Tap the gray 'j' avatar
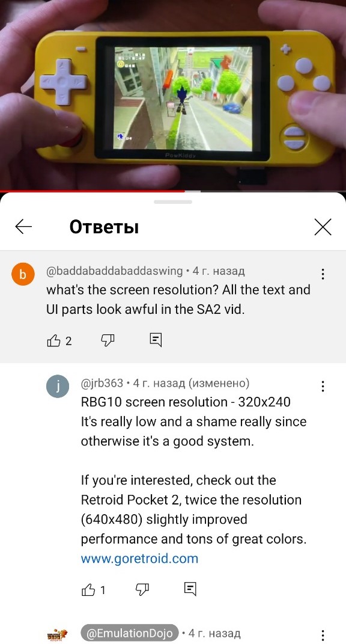 pos(58,387)
